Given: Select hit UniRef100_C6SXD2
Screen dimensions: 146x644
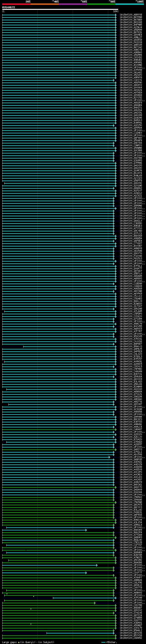Looking at the screenshot, I should 131,58.
